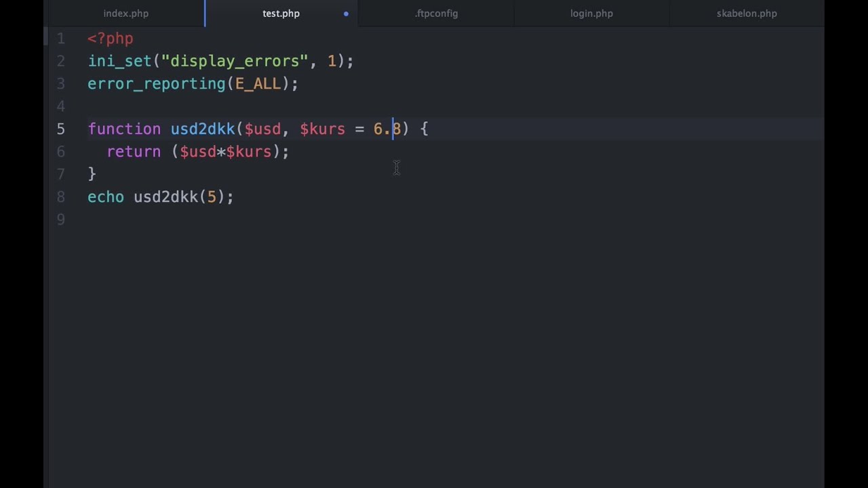The width and height of the screenshot is (868, 488).
Task: Click the unsaved changes dot on test.php
Action: 346,14
